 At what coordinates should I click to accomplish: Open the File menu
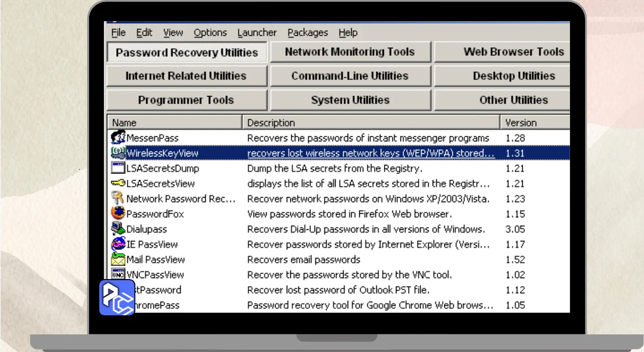point(119,33)
